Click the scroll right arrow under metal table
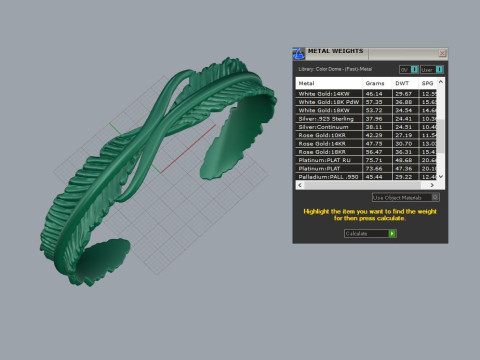Screen dimensions: 480x360 point(432,185)
